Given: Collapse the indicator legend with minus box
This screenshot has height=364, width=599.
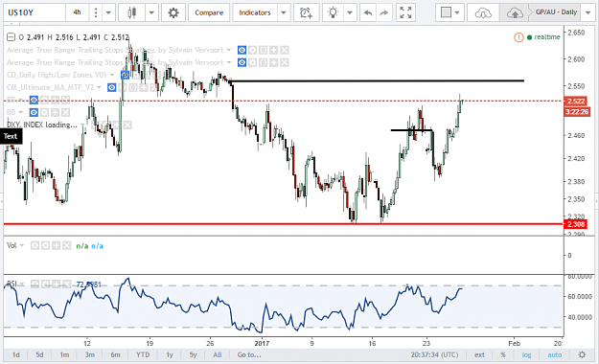Looking at the screenshot, I should [12, 37].
